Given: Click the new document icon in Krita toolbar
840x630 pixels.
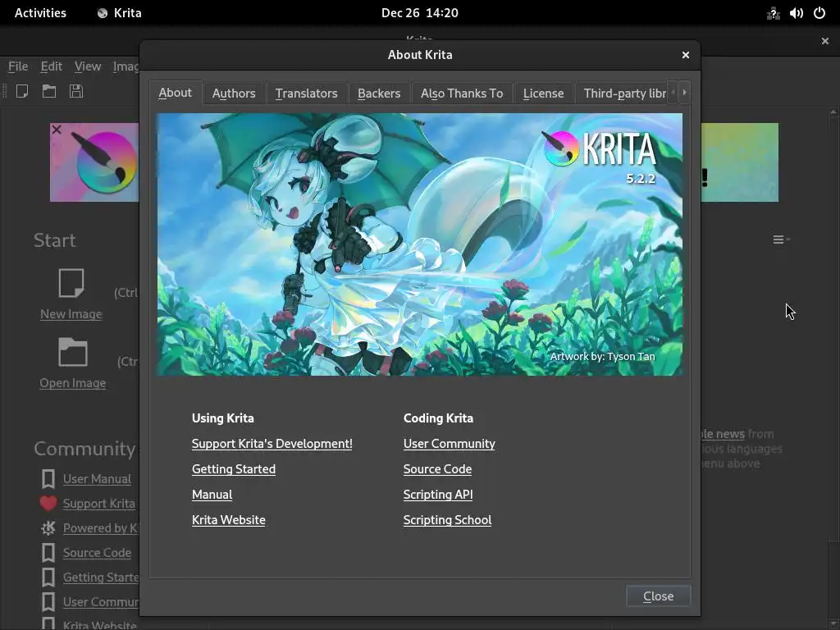Looking at the screenshot, I should pos(22,91).
